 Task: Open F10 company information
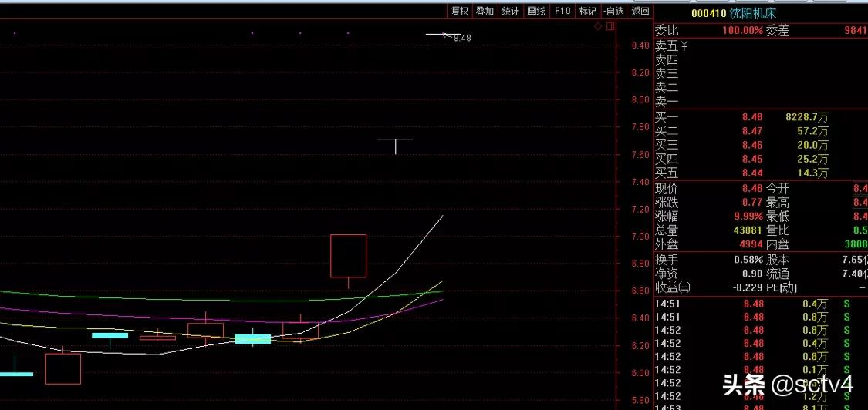coord(562,11)
